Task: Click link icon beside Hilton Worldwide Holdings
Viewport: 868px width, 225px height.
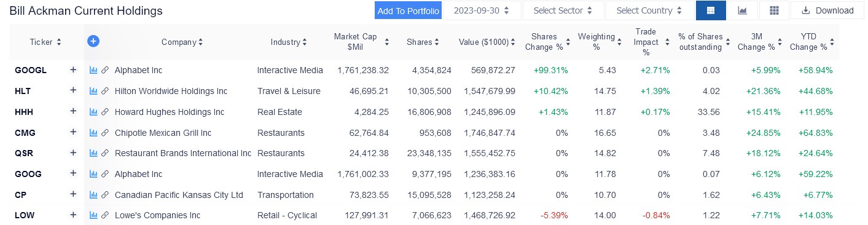Action: point(105,91)
